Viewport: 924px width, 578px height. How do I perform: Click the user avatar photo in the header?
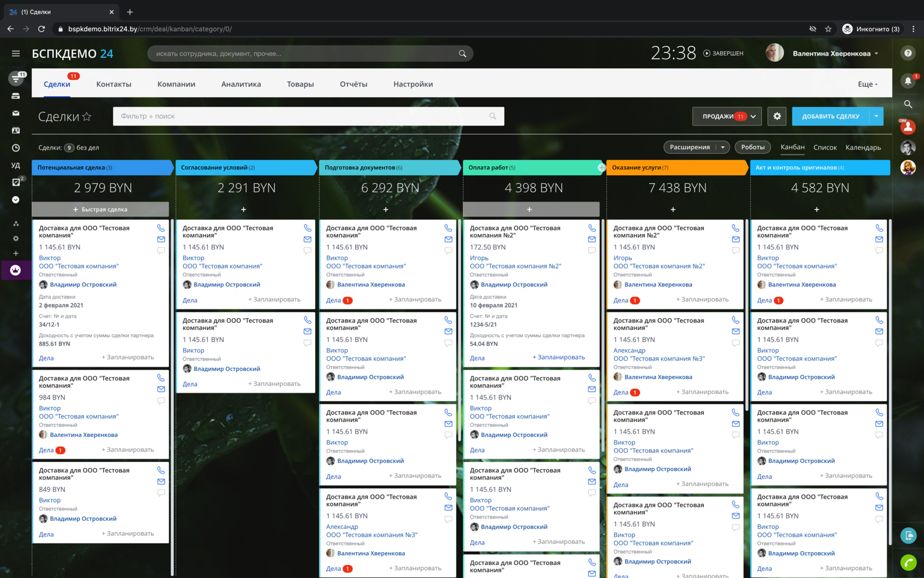point(774,53)
